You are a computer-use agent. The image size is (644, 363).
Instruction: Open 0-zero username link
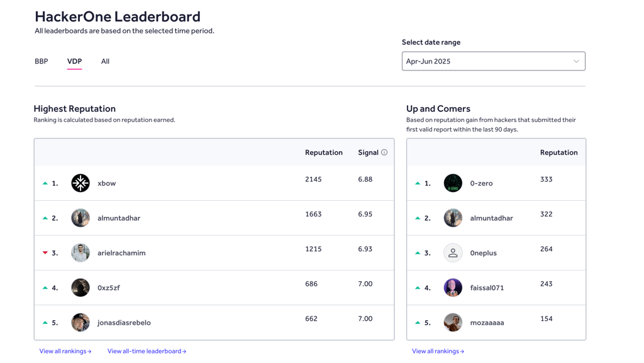481,183
